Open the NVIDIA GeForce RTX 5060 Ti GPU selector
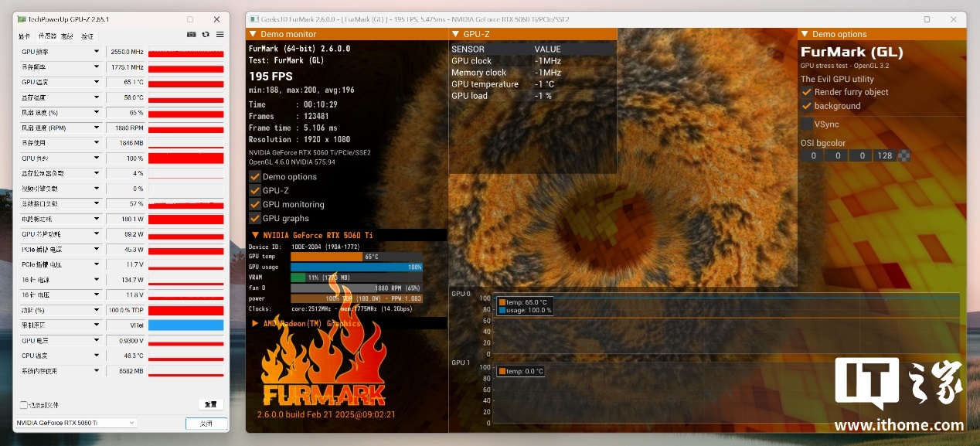This screenshot has width=980, height=446. [x=76, y=423]
